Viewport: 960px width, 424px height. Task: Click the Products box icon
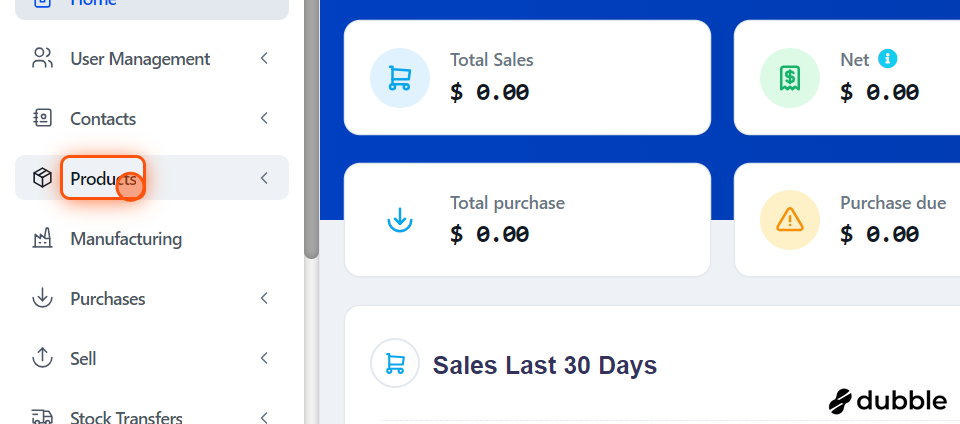tap(42, 178)
